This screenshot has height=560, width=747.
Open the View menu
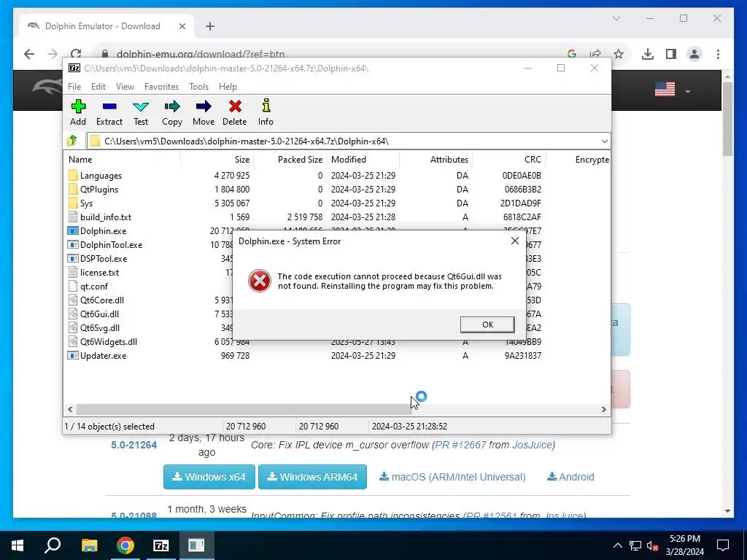[x=125, y=87]
